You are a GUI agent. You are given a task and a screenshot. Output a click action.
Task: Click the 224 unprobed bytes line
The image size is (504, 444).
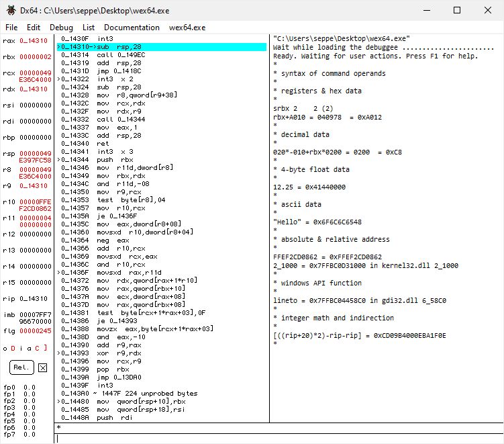coord(130,394)
